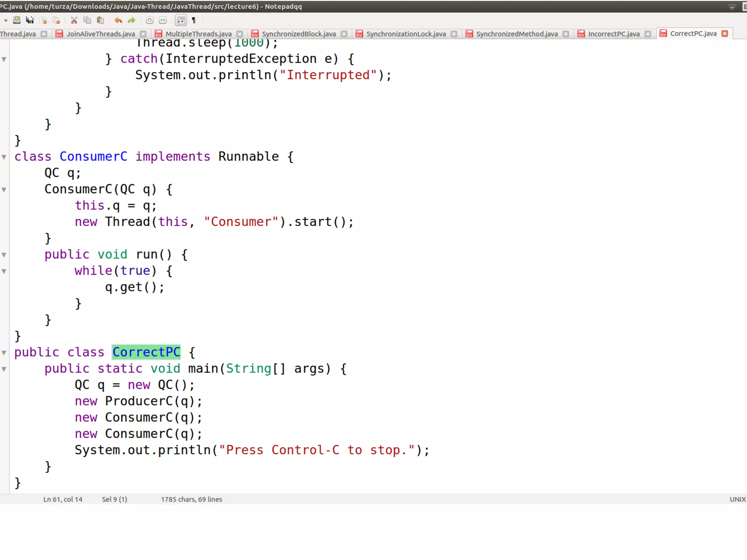Switch to the SynchronizedBlock.java tab
Screen dimensions: 747x560
coord(298,34)
